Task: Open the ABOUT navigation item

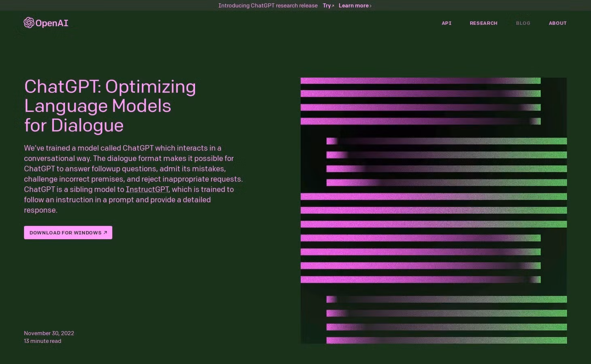Action: (x=557, y=23)
